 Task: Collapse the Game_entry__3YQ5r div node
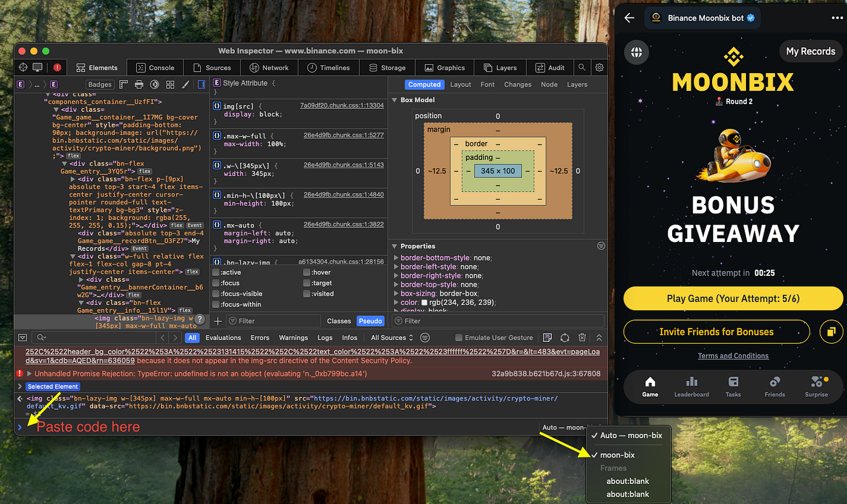coord(65,163)
